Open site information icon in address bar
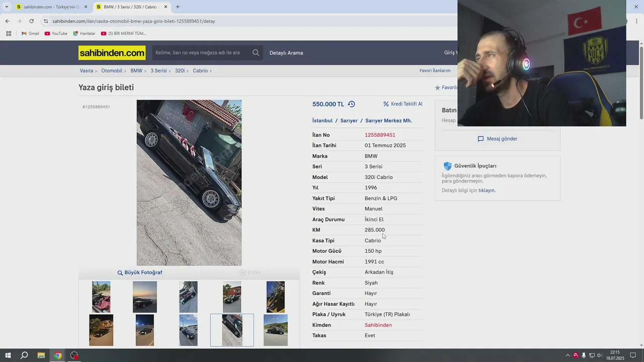This screenshot has width=644, height=362. 46,21
